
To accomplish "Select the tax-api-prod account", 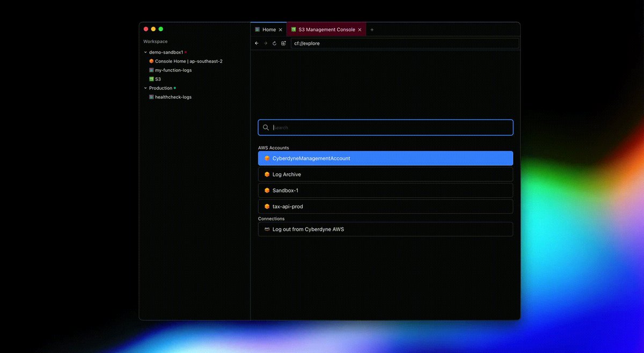I will [385, 207].
